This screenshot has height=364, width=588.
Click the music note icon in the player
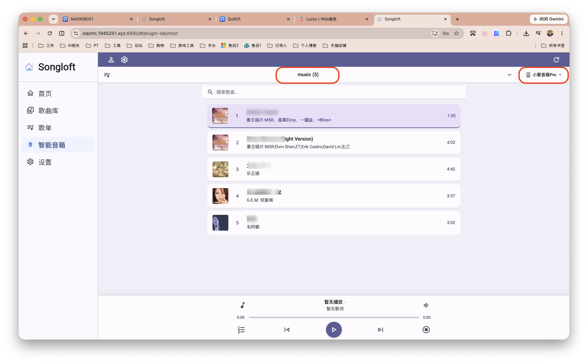pyautogui.click(x=243, y=305)
